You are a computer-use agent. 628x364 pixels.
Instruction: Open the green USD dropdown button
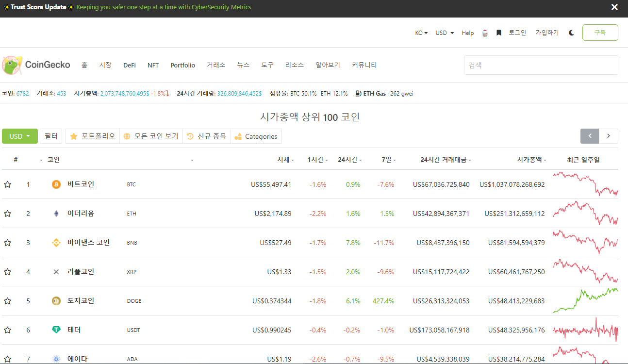[20, 136]
